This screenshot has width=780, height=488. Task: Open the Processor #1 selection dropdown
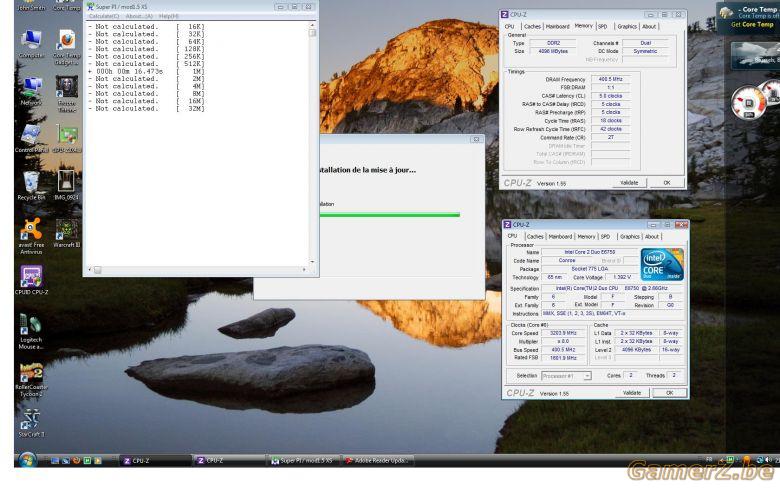[566, 376]
